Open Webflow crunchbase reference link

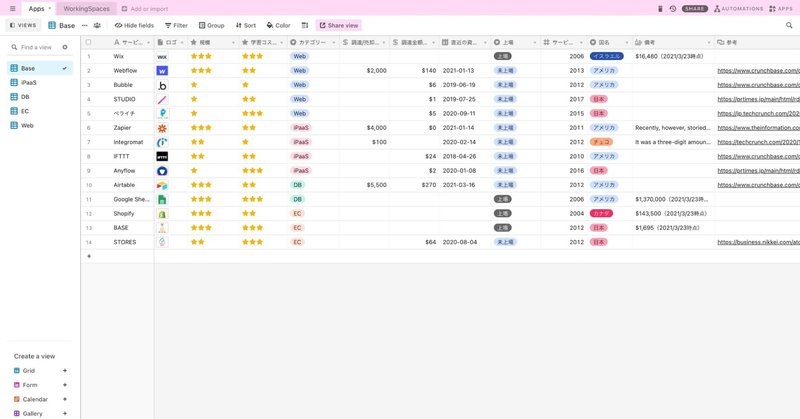tap(758, 71)
